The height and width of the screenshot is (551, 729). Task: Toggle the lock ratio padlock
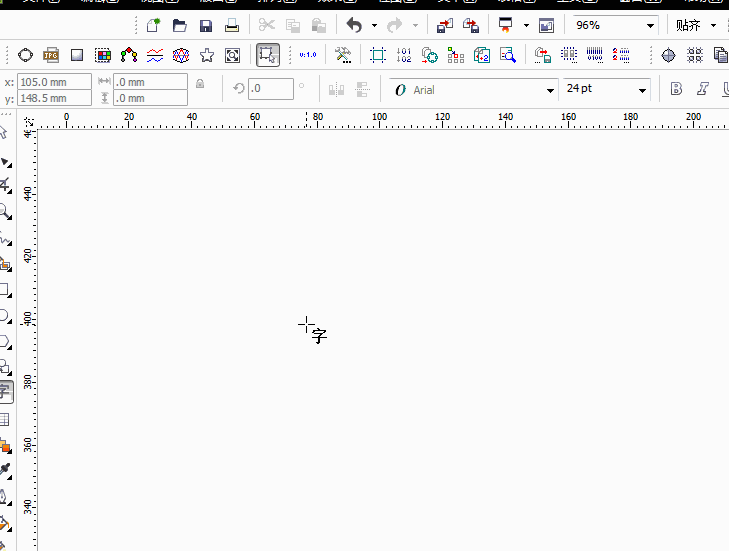point(200,83)
